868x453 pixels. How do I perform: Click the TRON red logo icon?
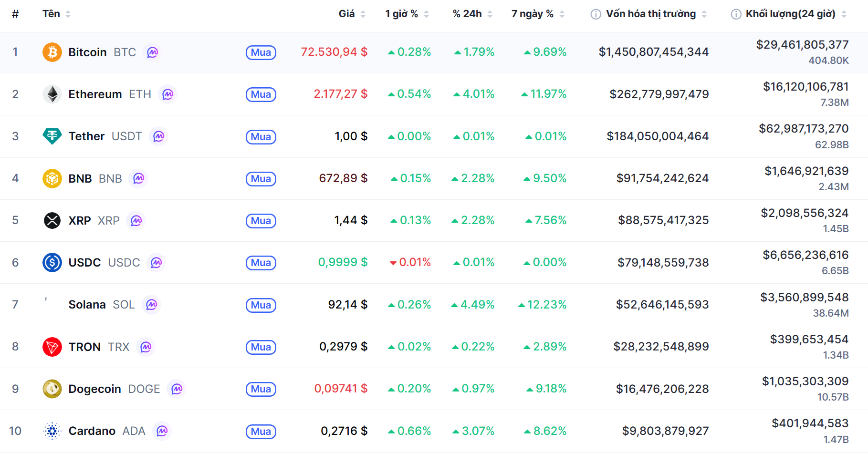coord(52,347)
